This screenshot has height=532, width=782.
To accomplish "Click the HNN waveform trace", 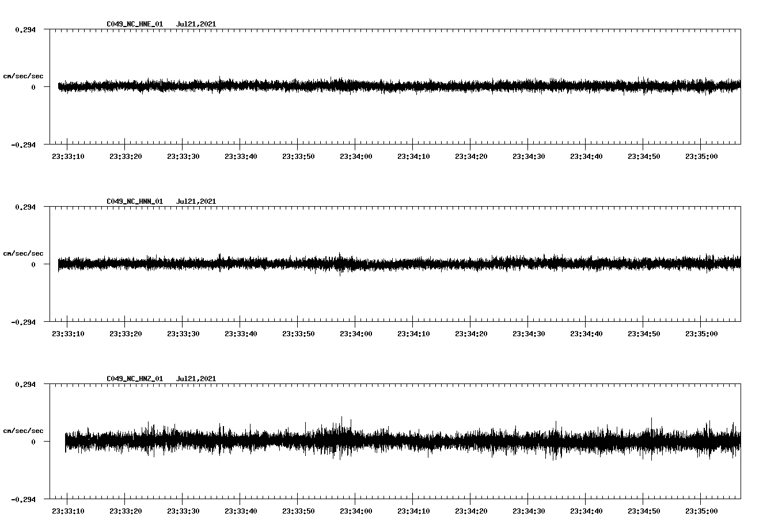I will coord(399,264).
